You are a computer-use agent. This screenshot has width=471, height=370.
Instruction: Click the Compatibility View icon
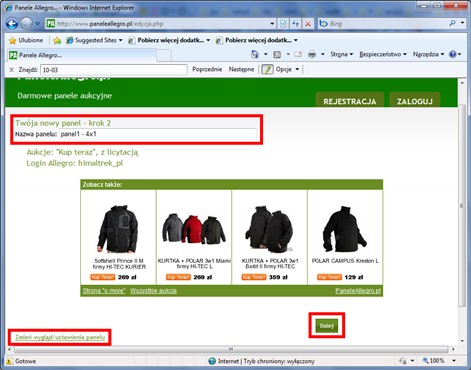[283, 24]
